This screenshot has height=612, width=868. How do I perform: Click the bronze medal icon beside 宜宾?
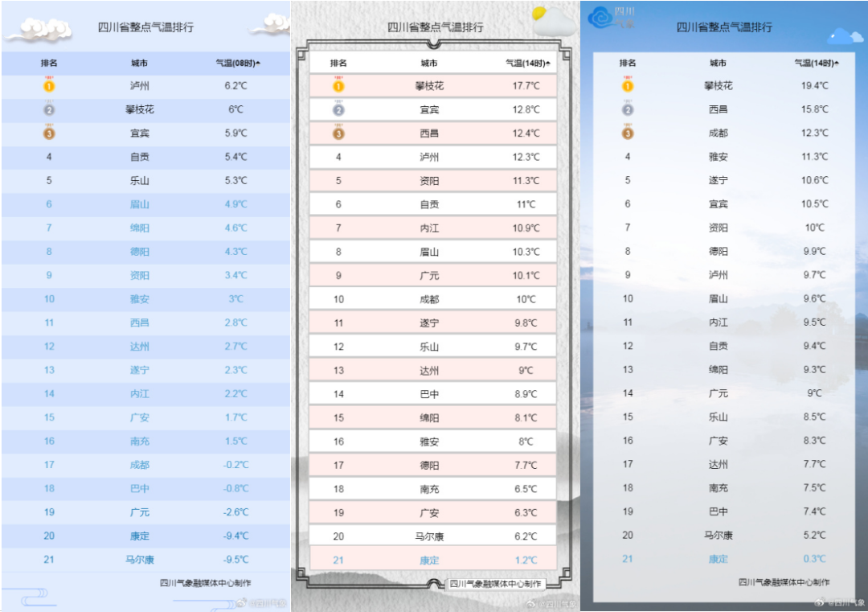[x=49, y=133]
